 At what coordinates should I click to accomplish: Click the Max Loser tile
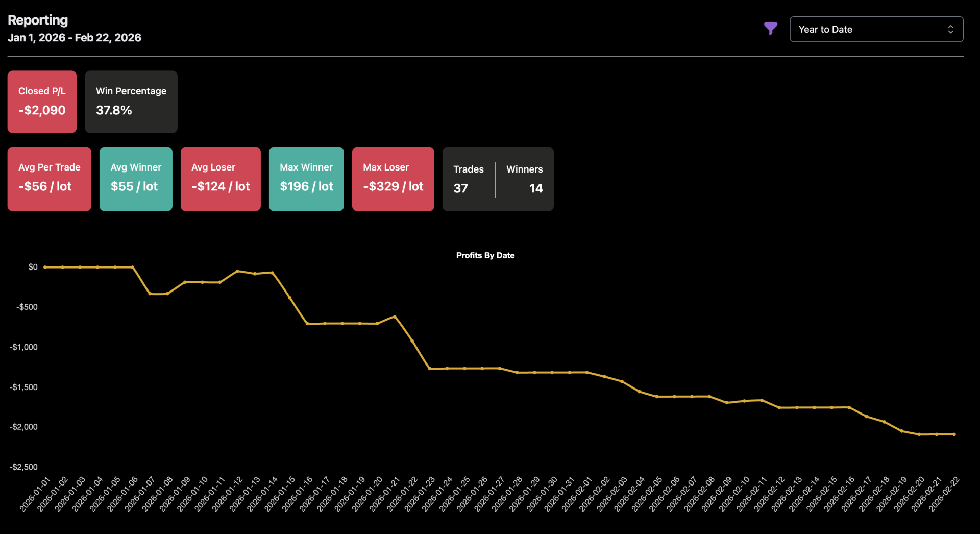pyautogui.click(x=393, y=179)
